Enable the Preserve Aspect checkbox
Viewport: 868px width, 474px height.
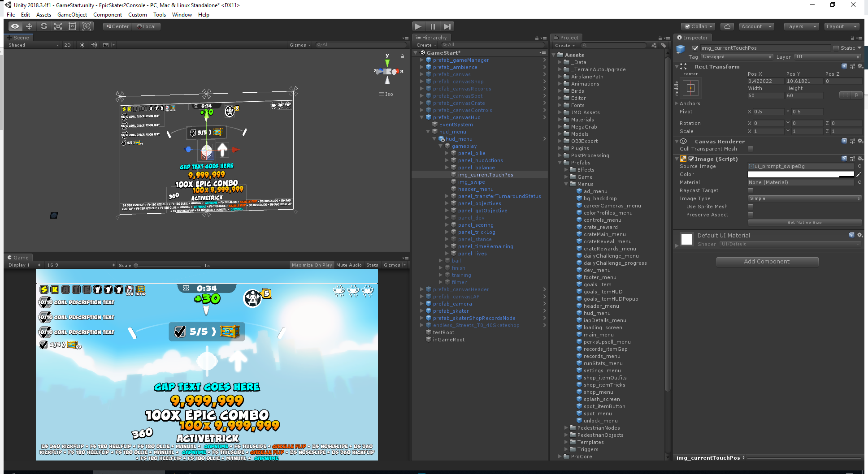[x=751, y=215]
